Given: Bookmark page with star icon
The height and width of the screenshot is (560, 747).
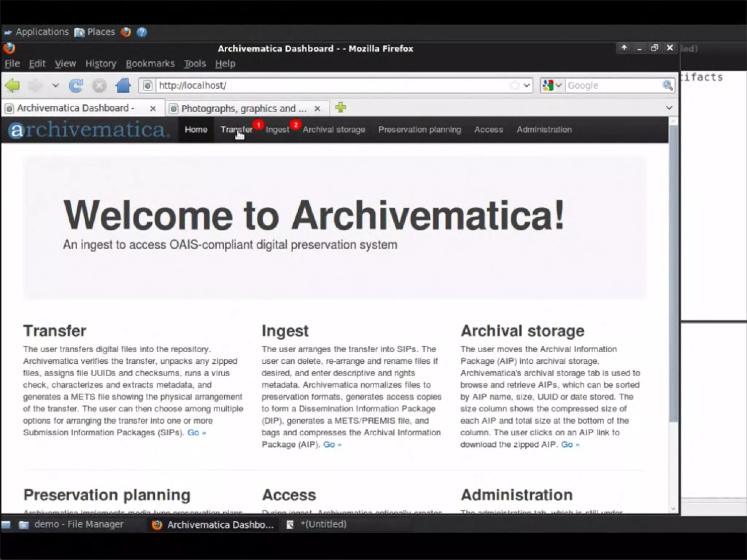Looking at the screenshot, I should 515,86.
